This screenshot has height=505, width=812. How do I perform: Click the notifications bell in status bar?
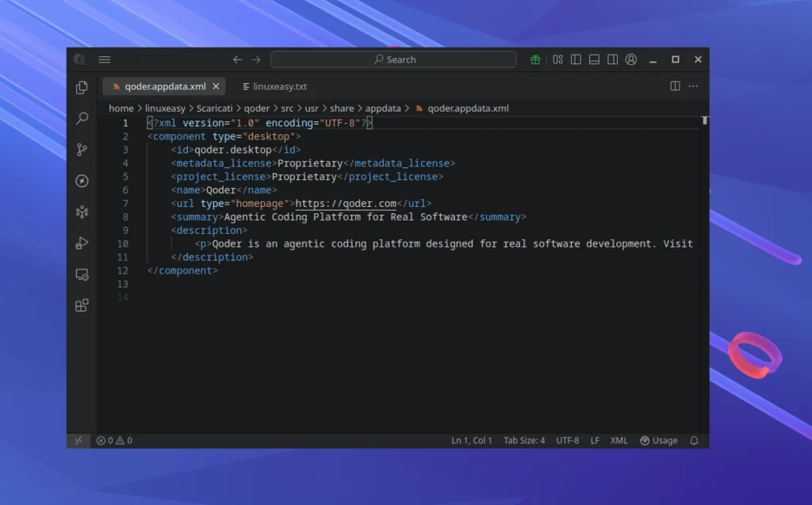pyautogui.click(x=694, y=440)
